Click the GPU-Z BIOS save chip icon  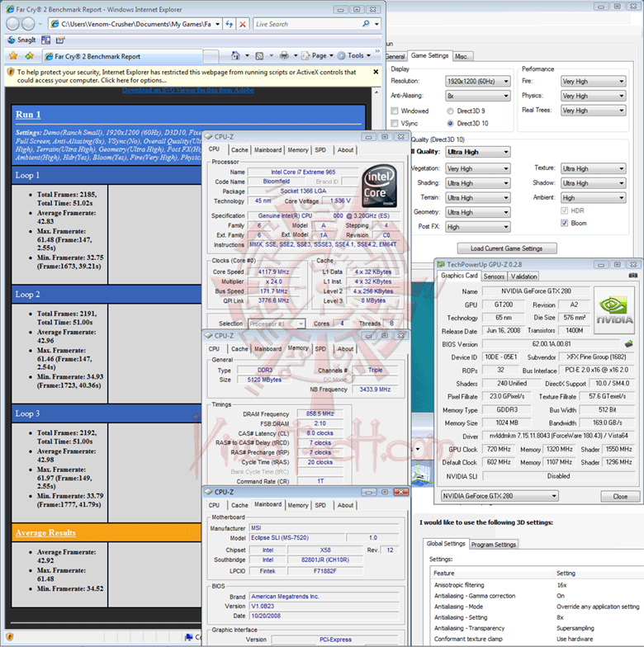point(629,343)
